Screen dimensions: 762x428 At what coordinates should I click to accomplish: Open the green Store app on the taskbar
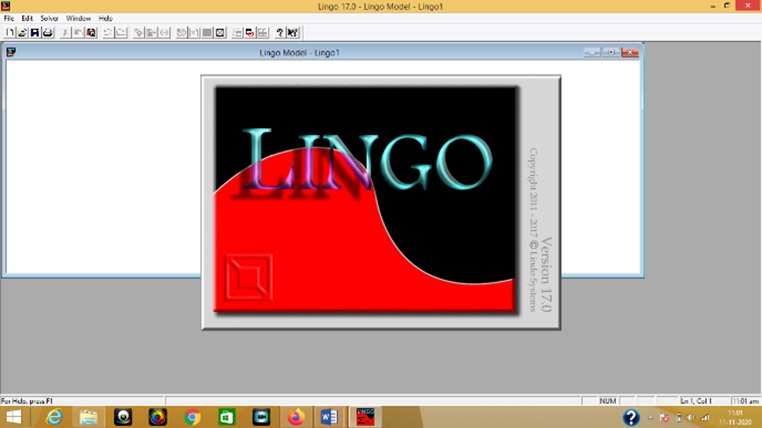tap(226, 417)
